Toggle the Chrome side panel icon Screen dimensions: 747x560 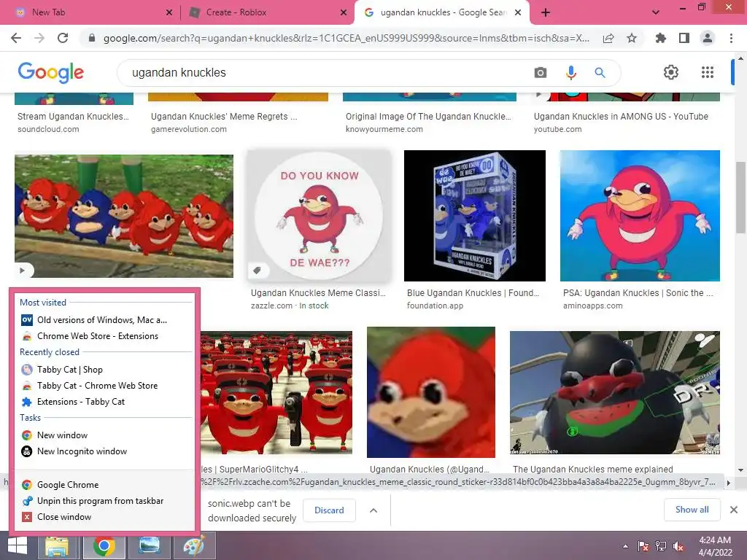684,38
